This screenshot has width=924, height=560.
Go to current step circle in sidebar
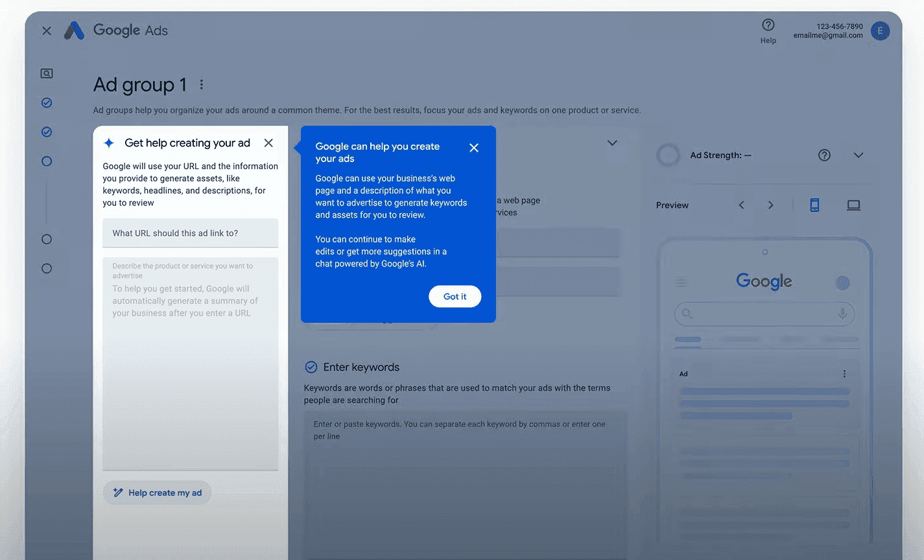(x=47, y=161)
